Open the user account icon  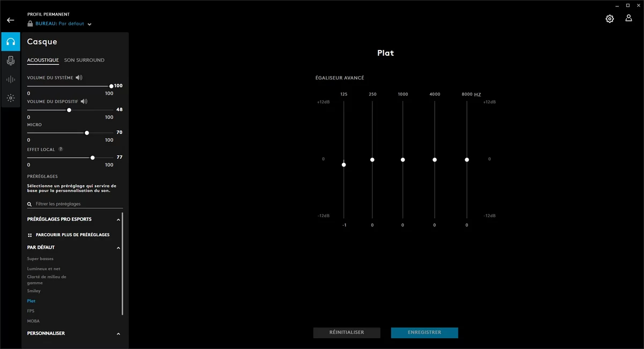pos(628,18)
